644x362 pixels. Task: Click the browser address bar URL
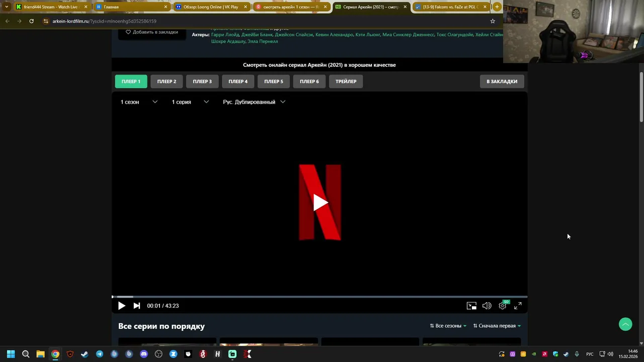(104, 21)
